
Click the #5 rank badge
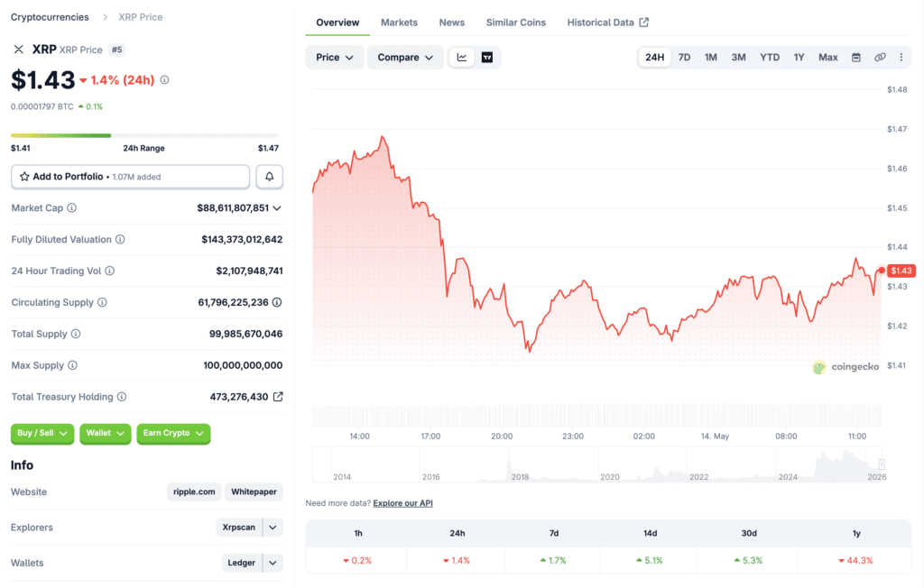[116, 50]
